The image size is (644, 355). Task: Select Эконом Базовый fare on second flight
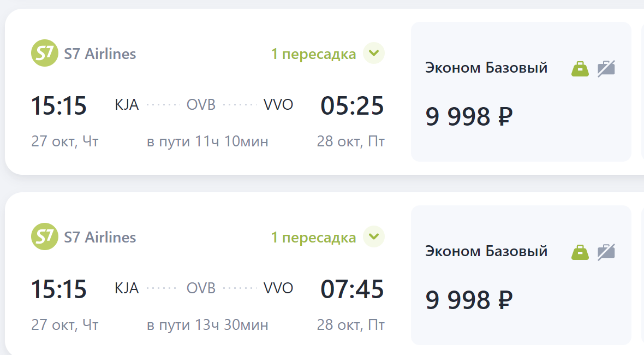(486, 252)
